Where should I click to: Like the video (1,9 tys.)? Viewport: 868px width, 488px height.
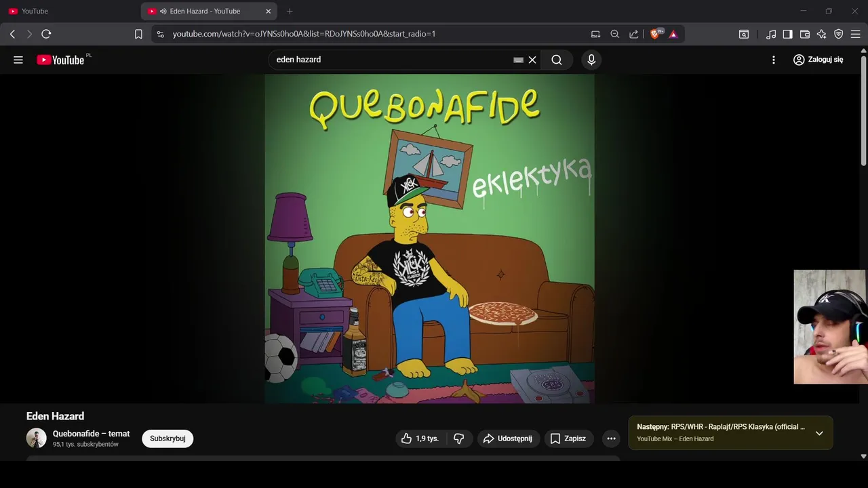tap(420, 439)
